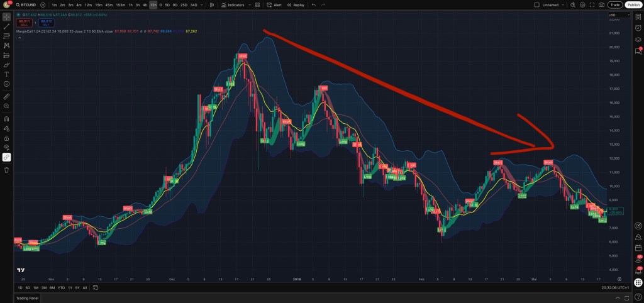The height and width of the screenshot is (303, 644).
Task: Open chart settings gear icon
Action: 582,5
